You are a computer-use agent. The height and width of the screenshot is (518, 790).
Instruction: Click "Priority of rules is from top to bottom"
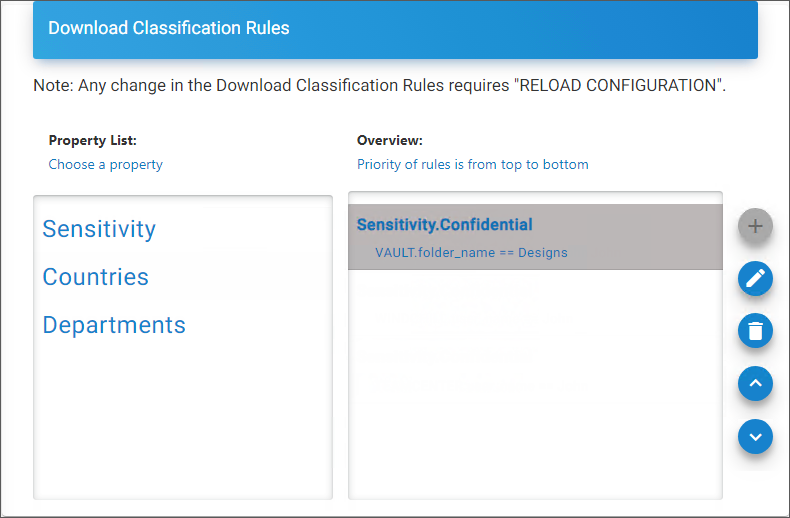click(472, 164)
